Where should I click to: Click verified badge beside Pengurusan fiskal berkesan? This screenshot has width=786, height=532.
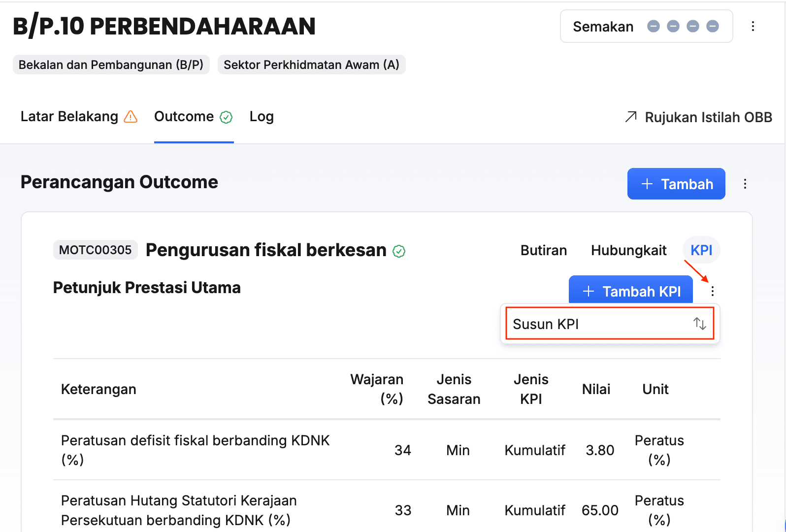coord(399,251)
